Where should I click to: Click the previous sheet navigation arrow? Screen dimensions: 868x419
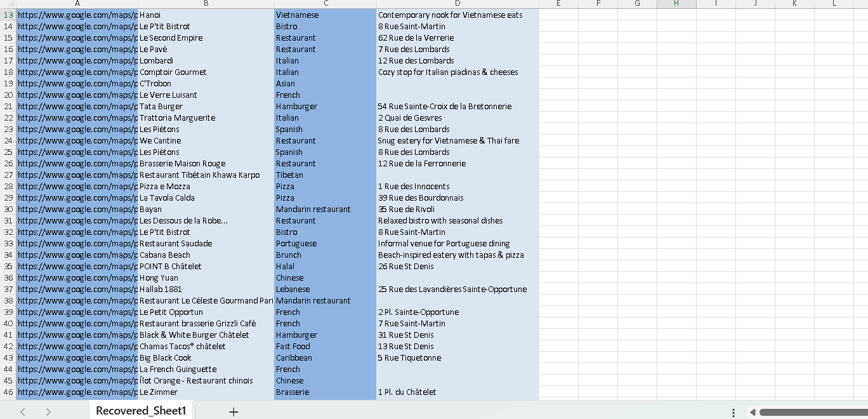[23, 411]
